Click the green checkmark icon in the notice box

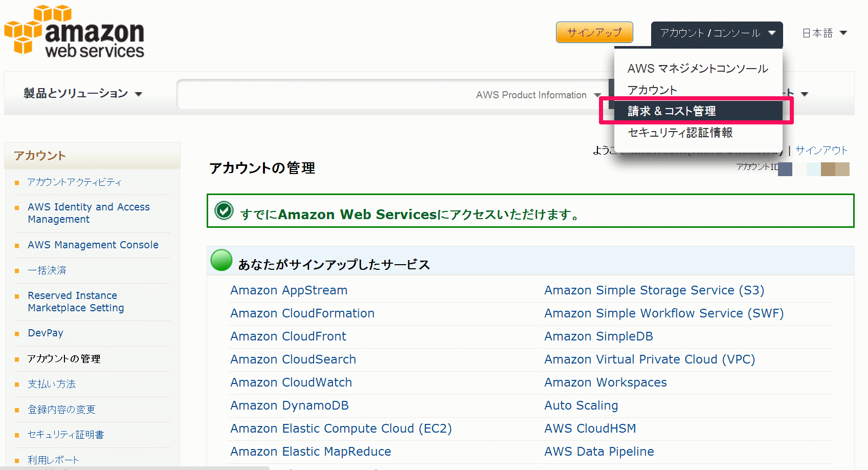224,210
